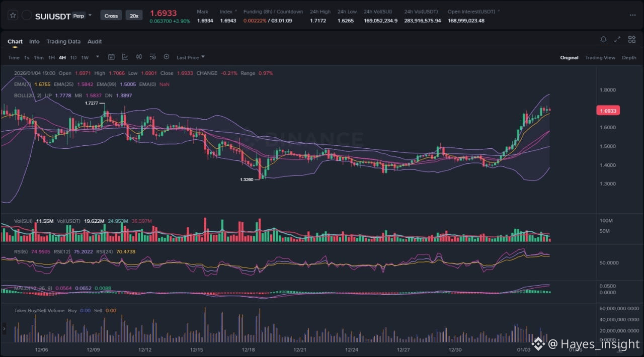Click the round coin logo beside SUIUSDT
644x357 pixels.
[x=27, y=16]
